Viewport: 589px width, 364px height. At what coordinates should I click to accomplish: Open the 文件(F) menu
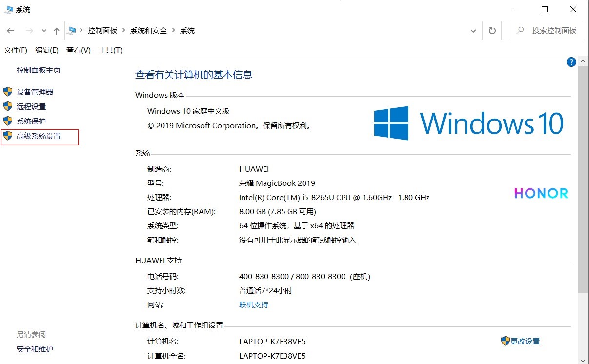point(16,50)
